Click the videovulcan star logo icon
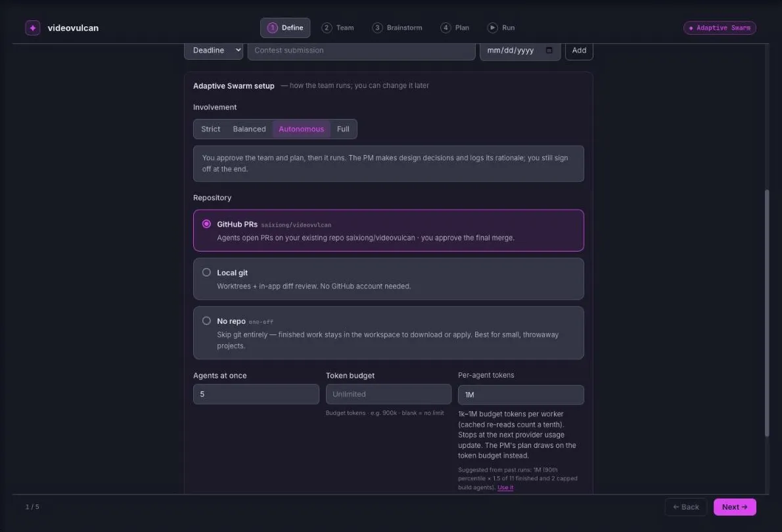 [x=32, y=28]
